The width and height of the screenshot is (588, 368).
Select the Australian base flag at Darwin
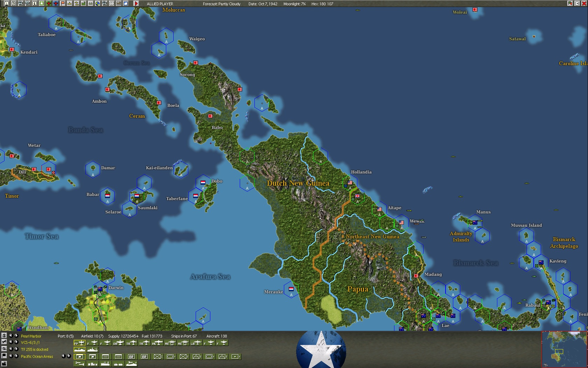click(100, 289)
